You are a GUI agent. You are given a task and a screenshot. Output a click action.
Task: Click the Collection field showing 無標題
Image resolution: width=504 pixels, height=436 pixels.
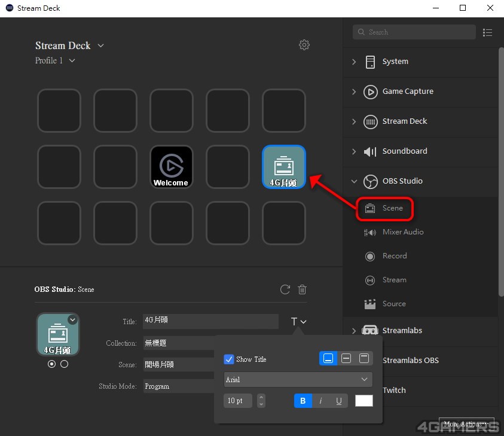point(179,343)
